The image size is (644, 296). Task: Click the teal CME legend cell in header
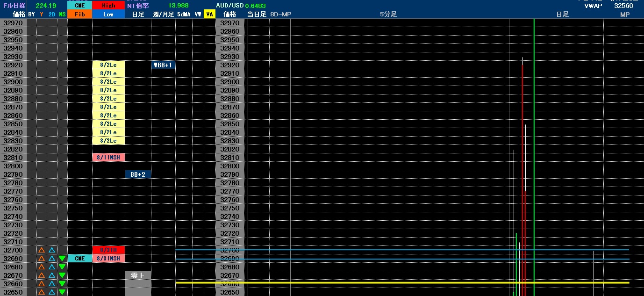[80, 6]
